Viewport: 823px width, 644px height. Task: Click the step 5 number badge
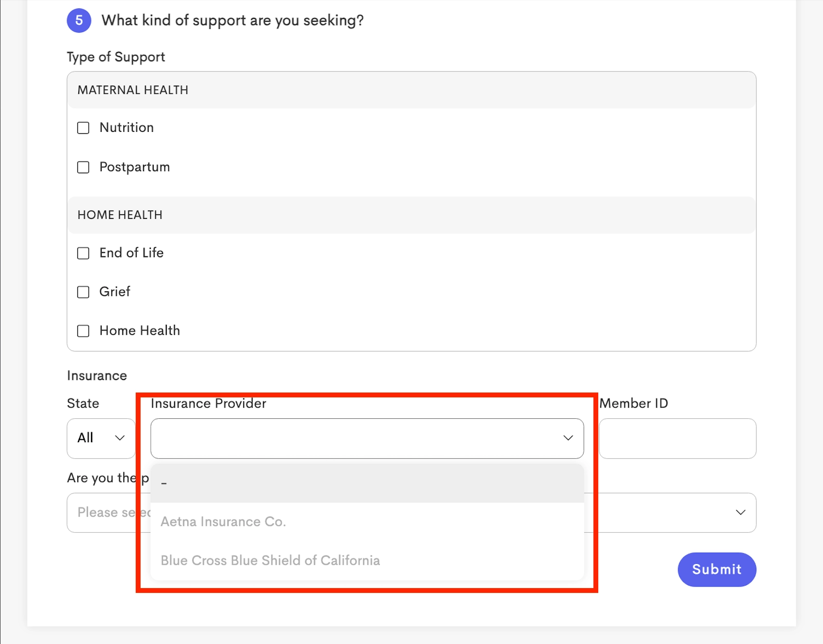pos(79,20)
